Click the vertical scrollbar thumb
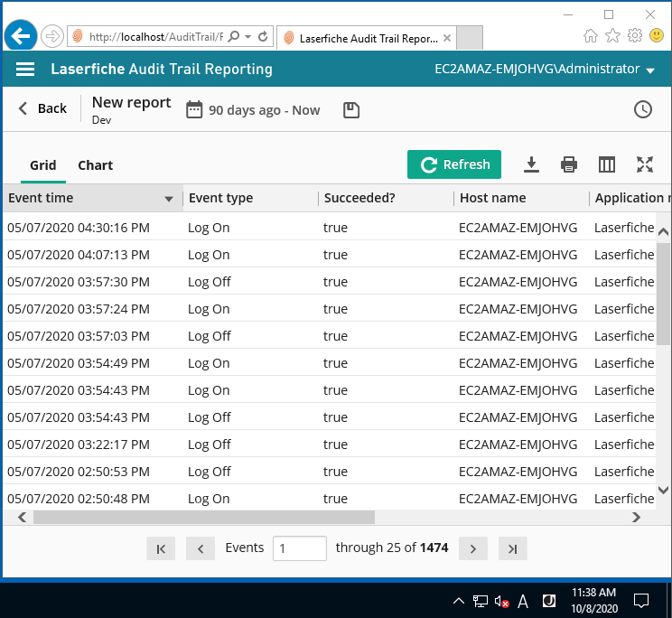672x618 pixels. pyautogui.click(x=664, y=294)
